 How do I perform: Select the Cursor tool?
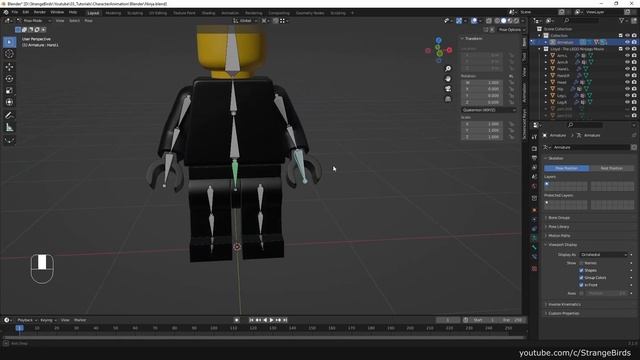point(9,54)
